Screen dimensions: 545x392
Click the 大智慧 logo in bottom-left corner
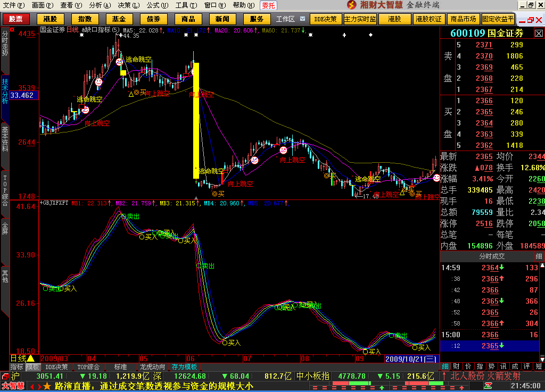(x=13, y=386)
